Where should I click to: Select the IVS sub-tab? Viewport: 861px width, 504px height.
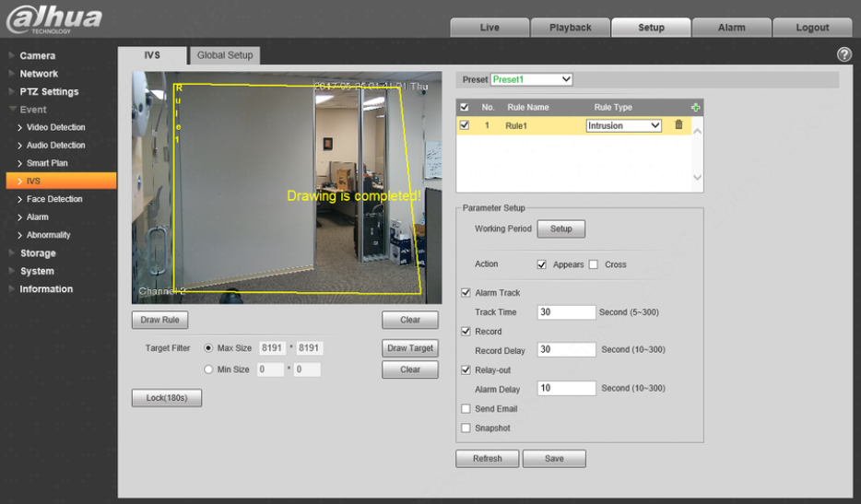(152, 55)
